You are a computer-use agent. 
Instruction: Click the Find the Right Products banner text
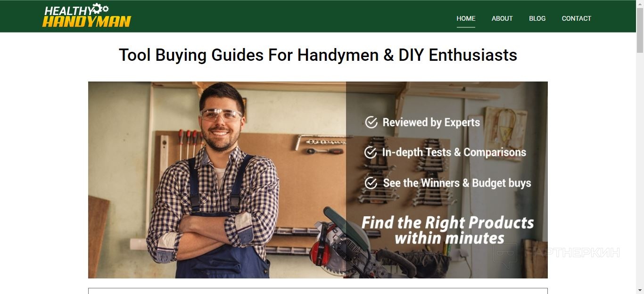[448, 230]
